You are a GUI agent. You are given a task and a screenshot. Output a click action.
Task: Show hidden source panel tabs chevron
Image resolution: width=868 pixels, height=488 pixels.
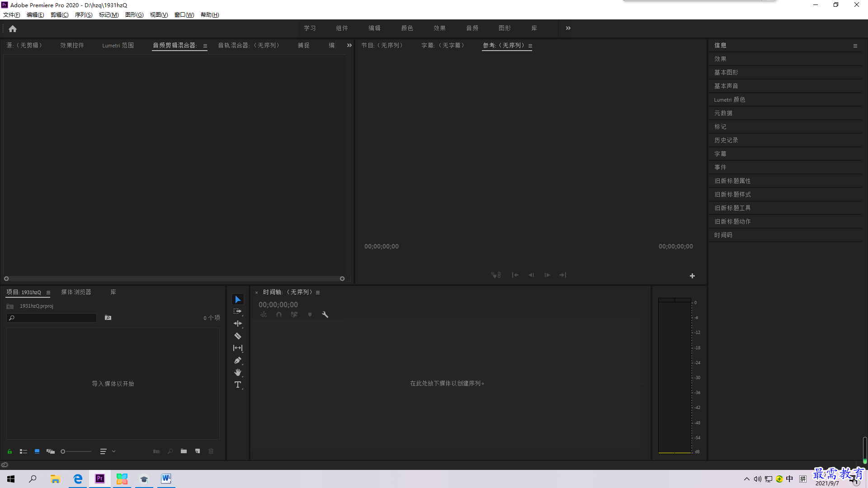[349, 45]
